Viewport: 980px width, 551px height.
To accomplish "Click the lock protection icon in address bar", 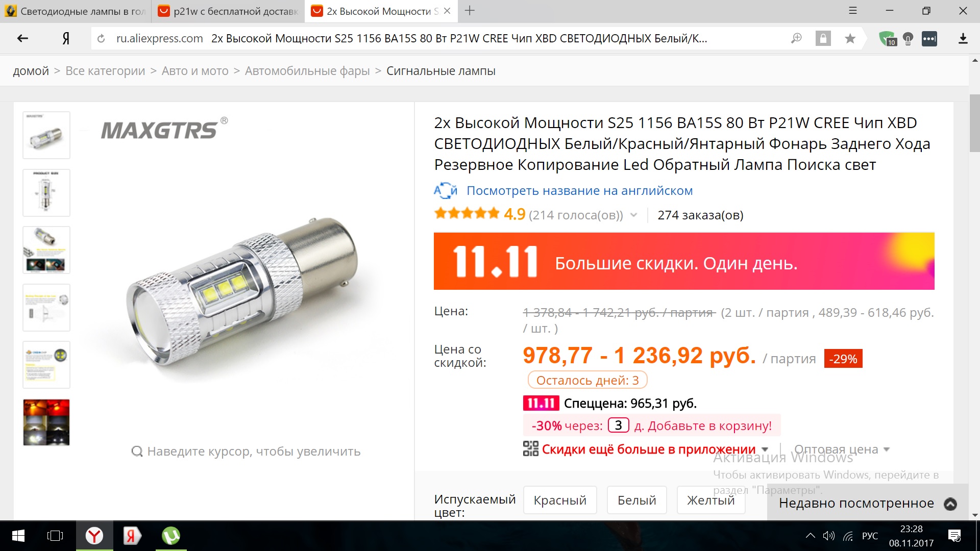I will [823, 38].
